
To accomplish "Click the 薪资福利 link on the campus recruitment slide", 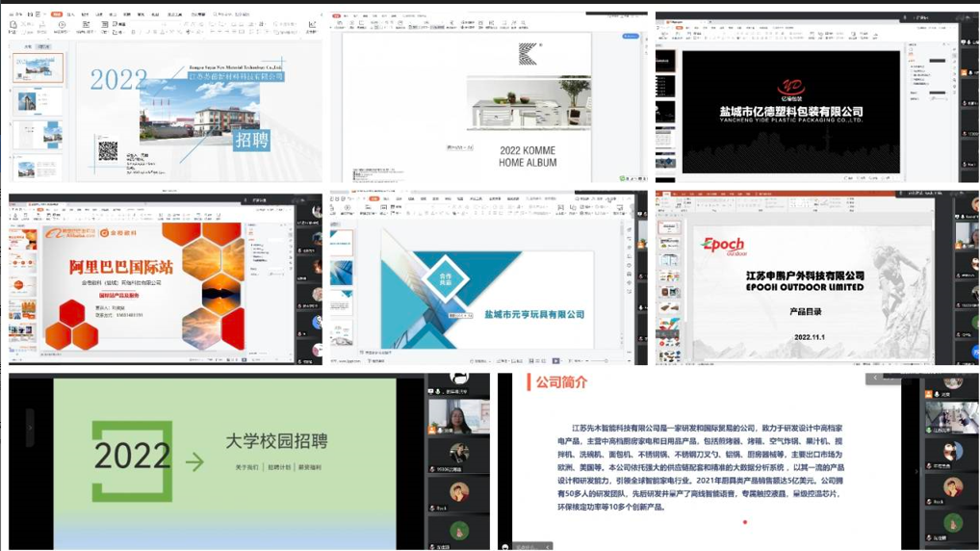I will [x=310, y=467].
